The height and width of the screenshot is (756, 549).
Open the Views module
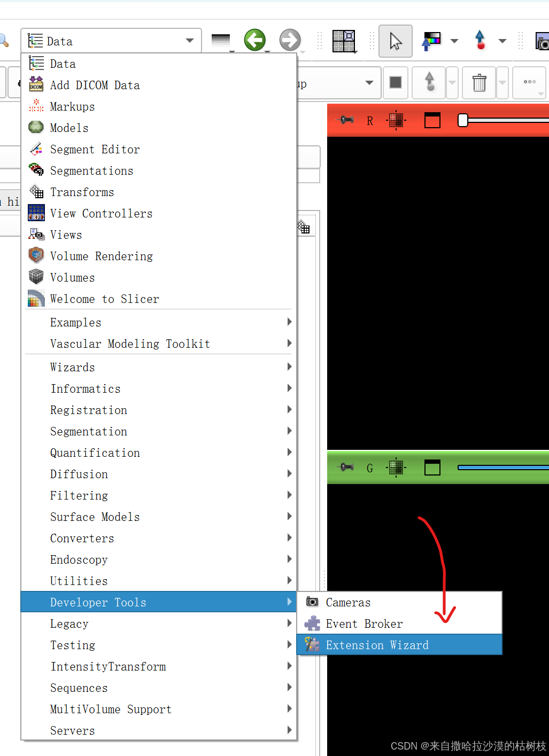pos(159,235)
